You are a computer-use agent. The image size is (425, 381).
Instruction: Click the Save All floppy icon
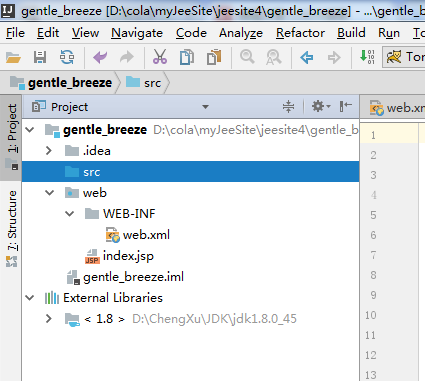(x=40, y=57)
